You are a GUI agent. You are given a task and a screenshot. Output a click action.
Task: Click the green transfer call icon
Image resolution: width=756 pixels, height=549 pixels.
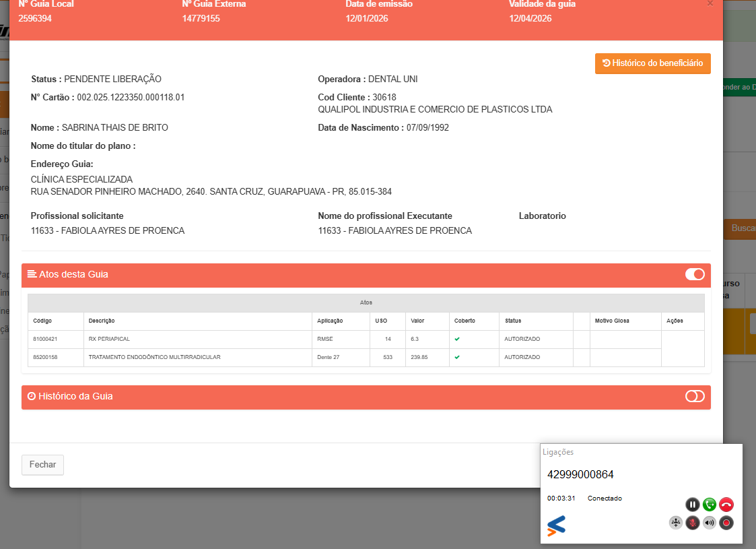(x=710, y=505)
